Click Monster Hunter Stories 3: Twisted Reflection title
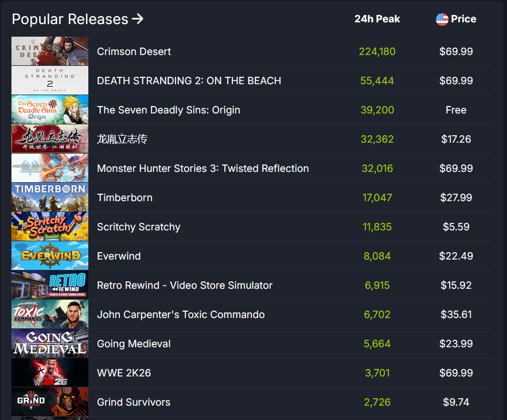The height and width of the screenshot is (420, 507). click(x=202, y=168)
